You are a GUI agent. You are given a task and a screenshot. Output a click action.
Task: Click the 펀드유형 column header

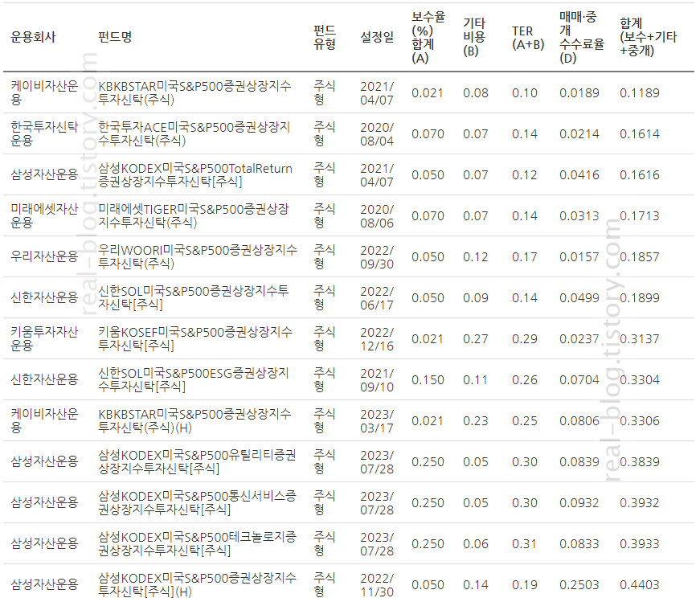point(325,37)
